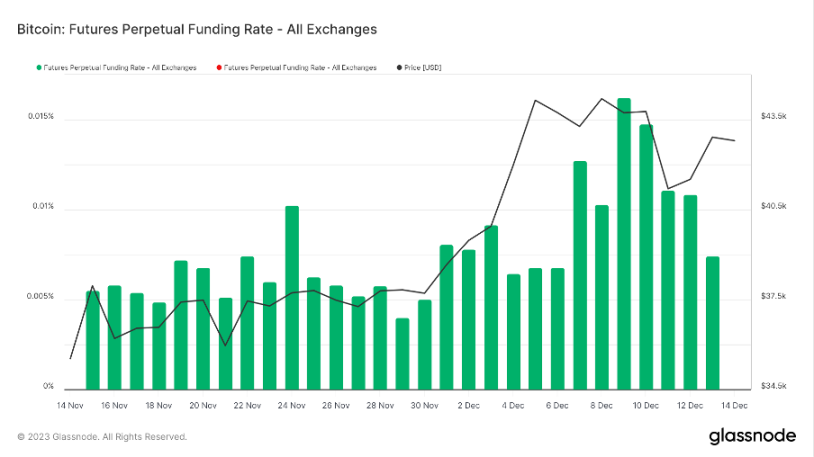
Task: Click the tall green bar at 24 Nov
Action: point(292,297)
